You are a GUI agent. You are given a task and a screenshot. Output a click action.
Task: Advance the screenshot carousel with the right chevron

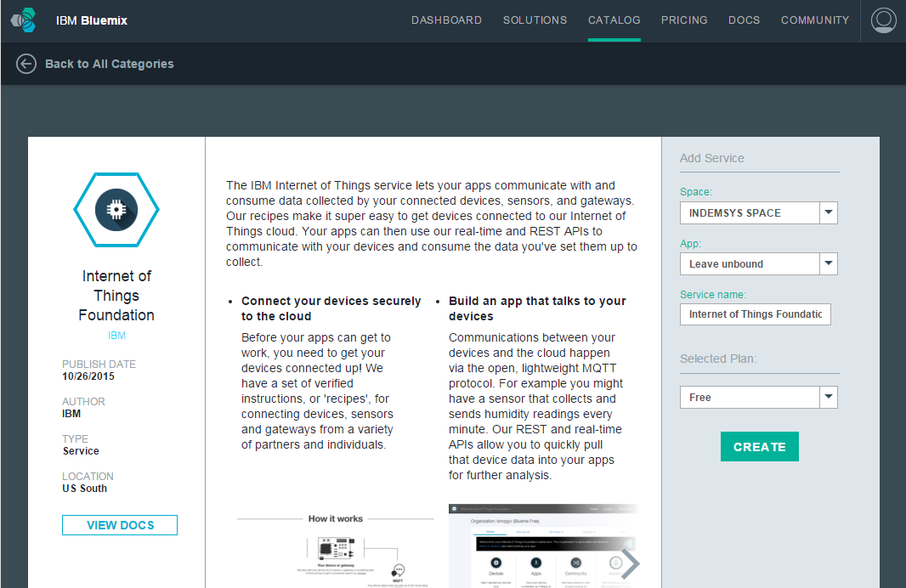pyautogui.click(x=631, y=563)
